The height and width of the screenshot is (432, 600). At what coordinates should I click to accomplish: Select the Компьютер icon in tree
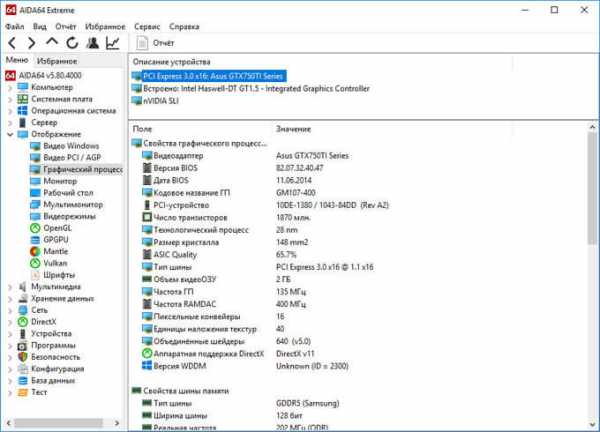(23, 87)
